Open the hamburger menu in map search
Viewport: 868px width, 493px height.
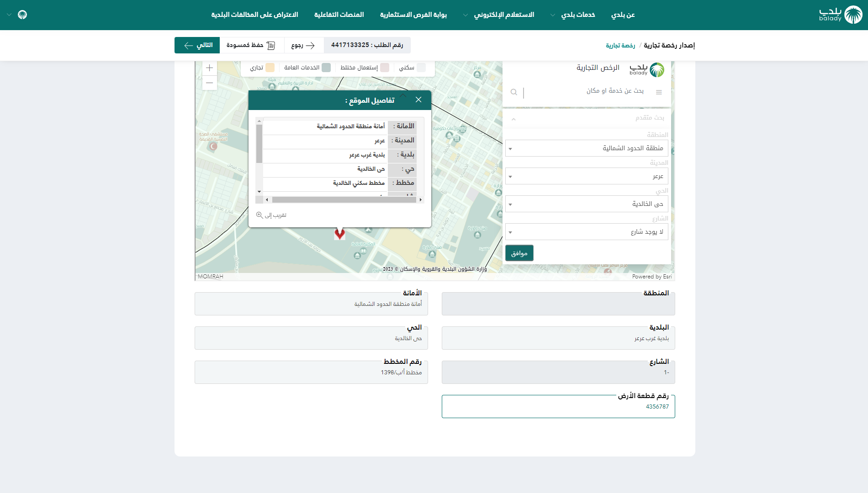coord(659,92)
